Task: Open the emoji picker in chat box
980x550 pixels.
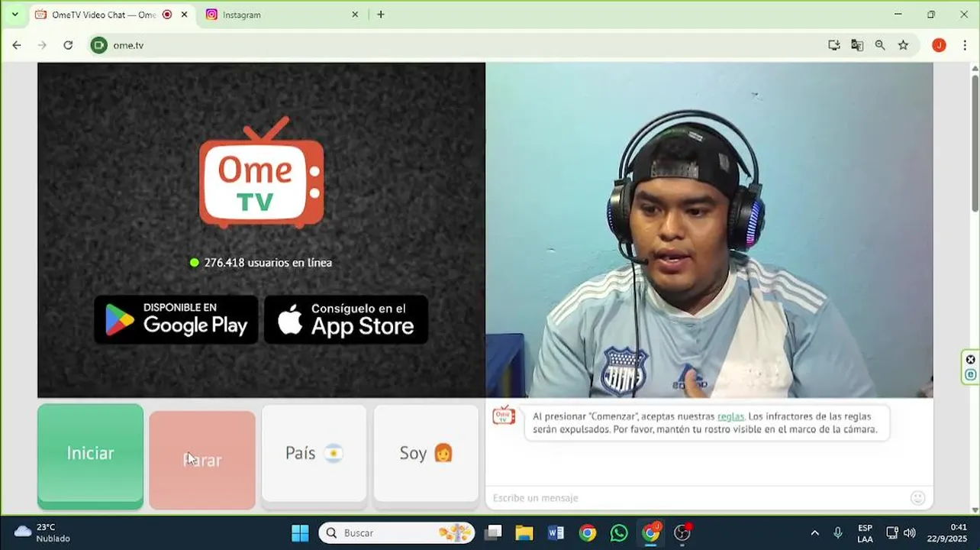Action: pos(917,498)
